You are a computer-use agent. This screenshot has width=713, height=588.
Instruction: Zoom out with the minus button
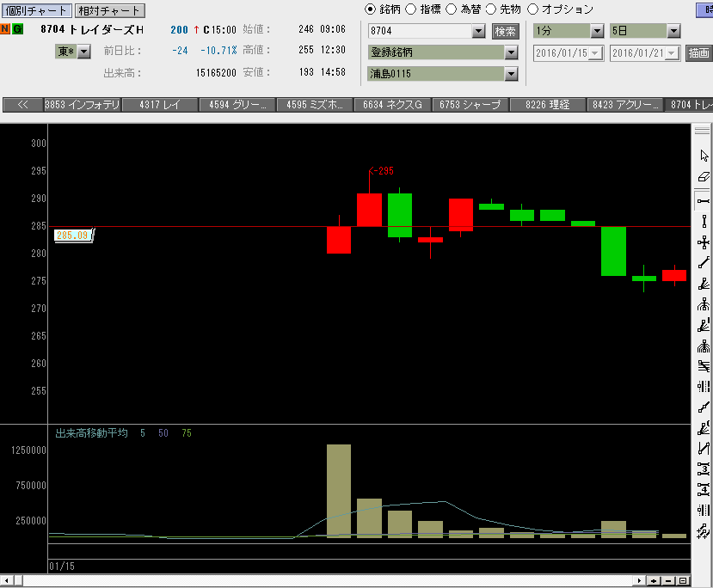(x=668, y=581)
